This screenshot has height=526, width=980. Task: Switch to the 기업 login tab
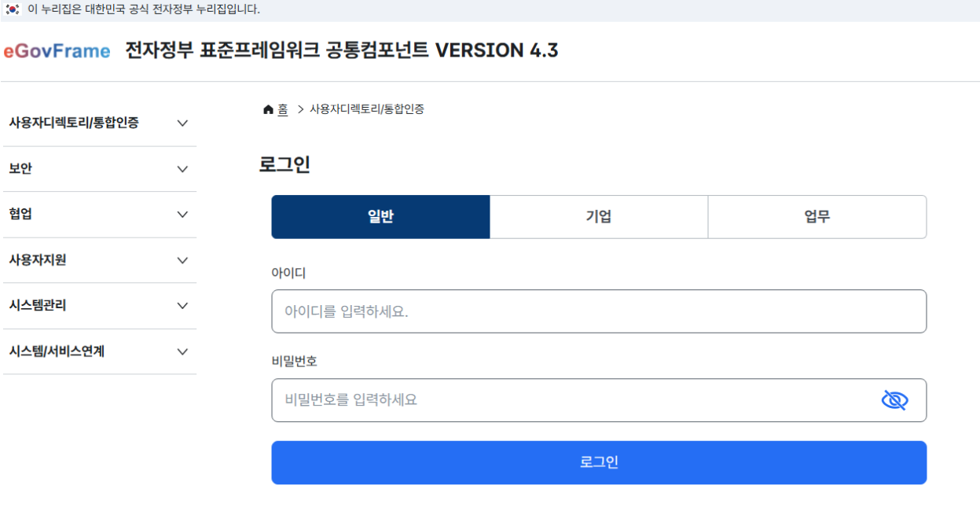click(x=599, y=217)
